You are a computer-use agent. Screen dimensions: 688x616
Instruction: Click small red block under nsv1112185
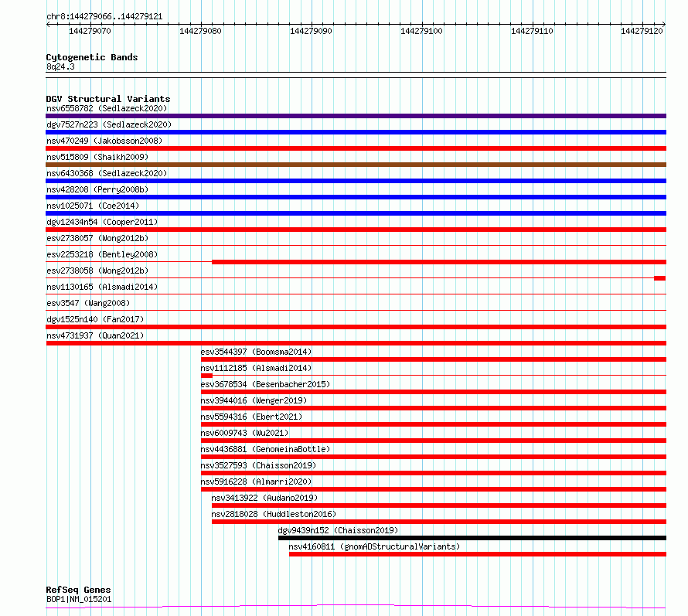pyautogui.click(x=206, y=376)
